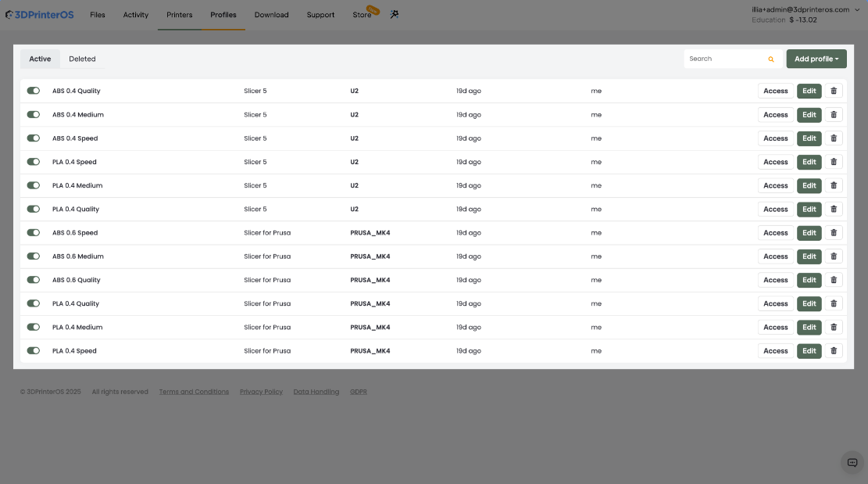Open Terms and Conditions link
Screen dimensions: 868x484
pyautogui.click(x=194, y=392)
